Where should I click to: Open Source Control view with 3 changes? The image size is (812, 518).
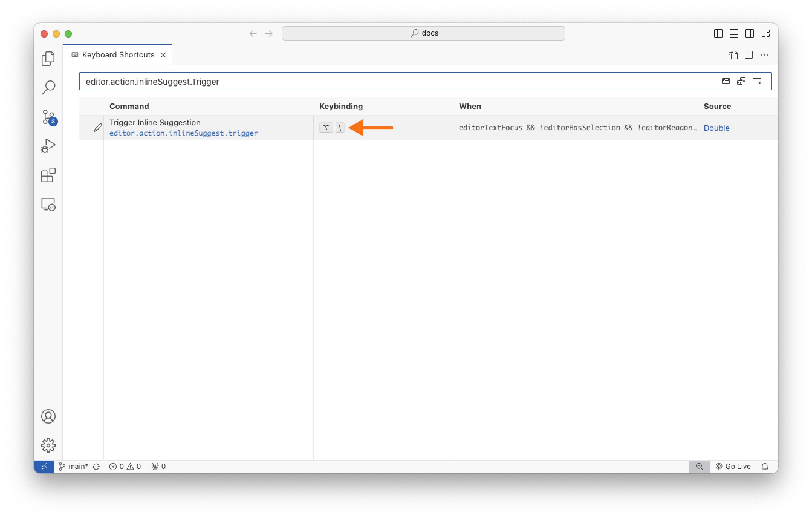tap(48, 117)
